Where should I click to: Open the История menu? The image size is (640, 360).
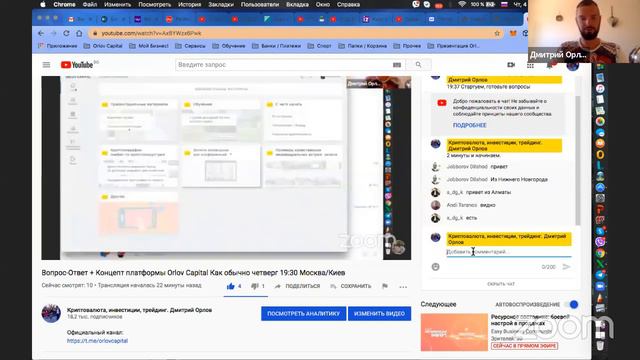click(189, 4)
